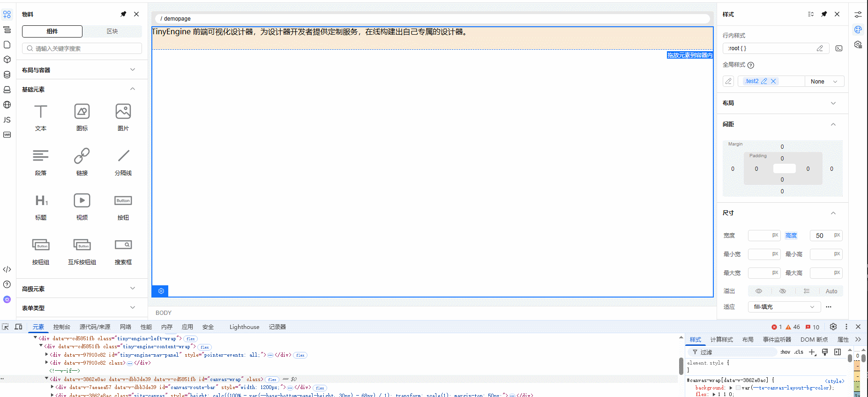Set overflow option to Auto
The width and height of the screenshot is (868, 397).
coord(831,291)
